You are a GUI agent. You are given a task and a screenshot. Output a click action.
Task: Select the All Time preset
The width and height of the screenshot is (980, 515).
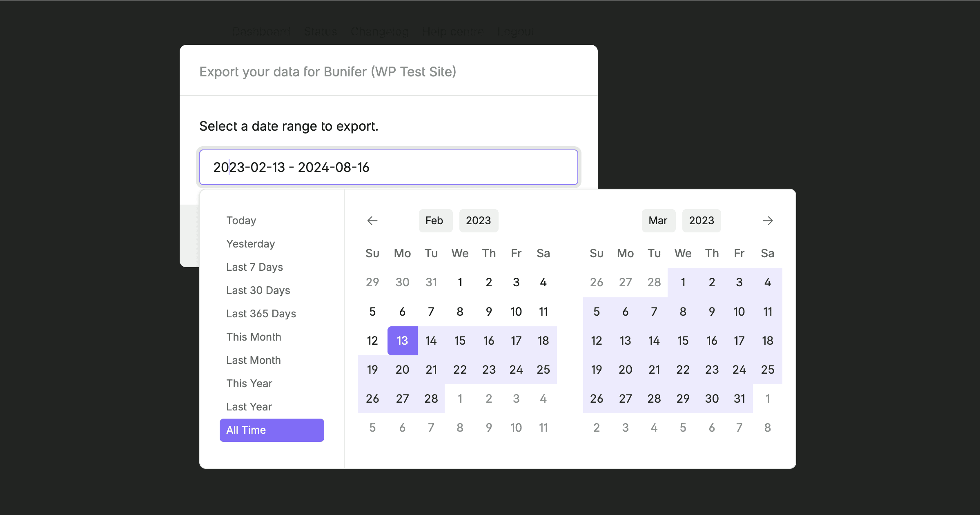coord(272,430)
